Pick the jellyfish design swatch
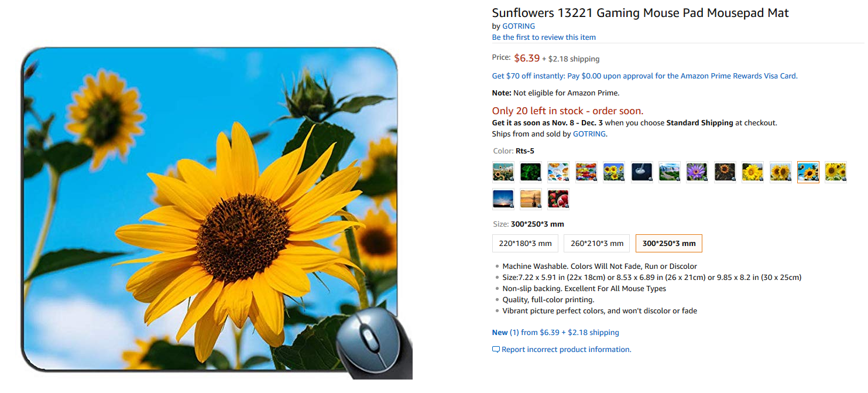The height and width of the screenshot is (393, 868). (642, 172)
